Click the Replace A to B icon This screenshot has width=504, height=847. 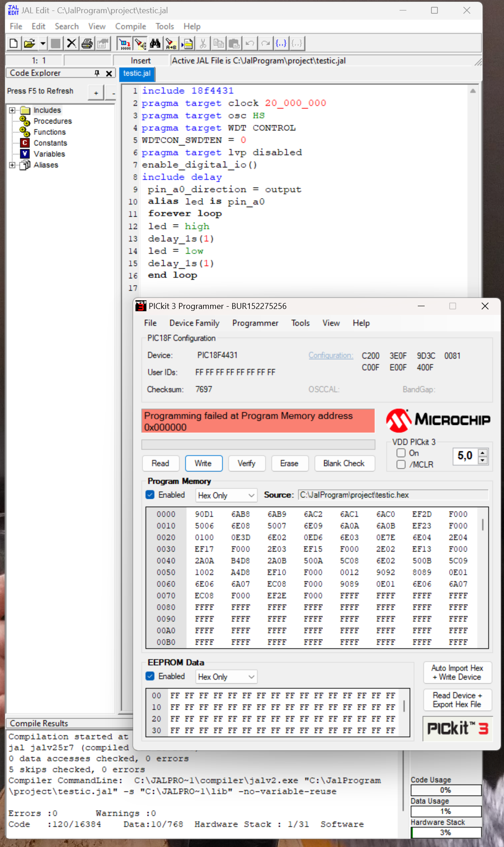pos(171,43)
